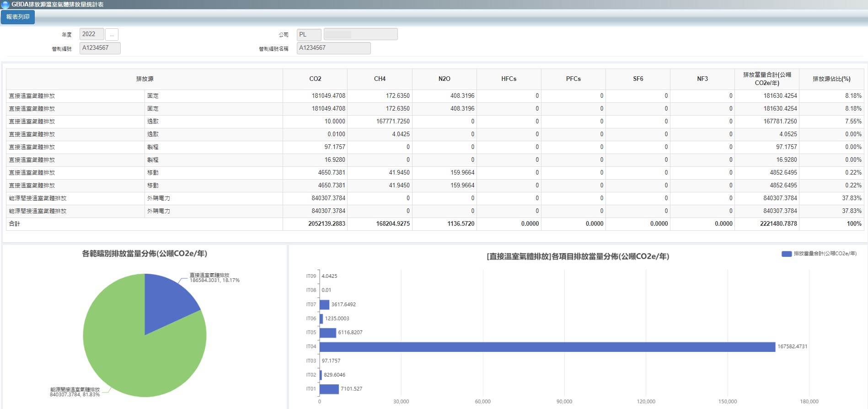Click the 公司 code field showing PL
The image size is (868, 409).
pos(309,34)
